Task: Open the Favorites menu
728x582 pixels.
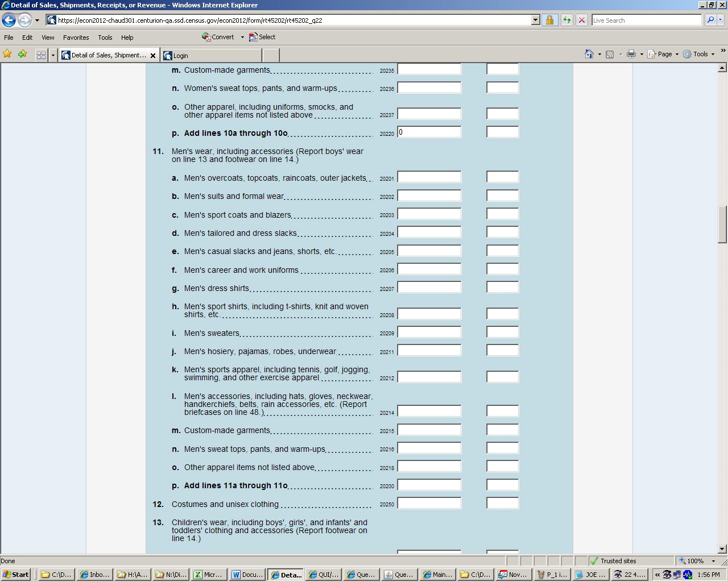Action: tap(76, 38)
